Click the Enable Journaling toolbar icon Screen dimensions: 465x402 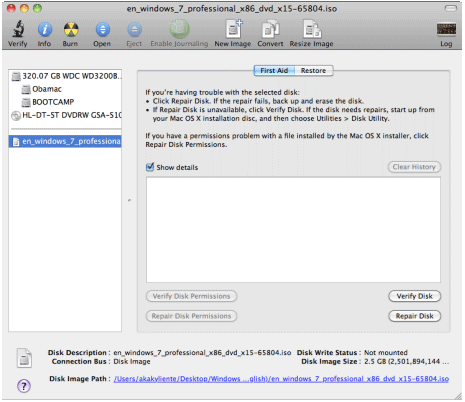179,29
